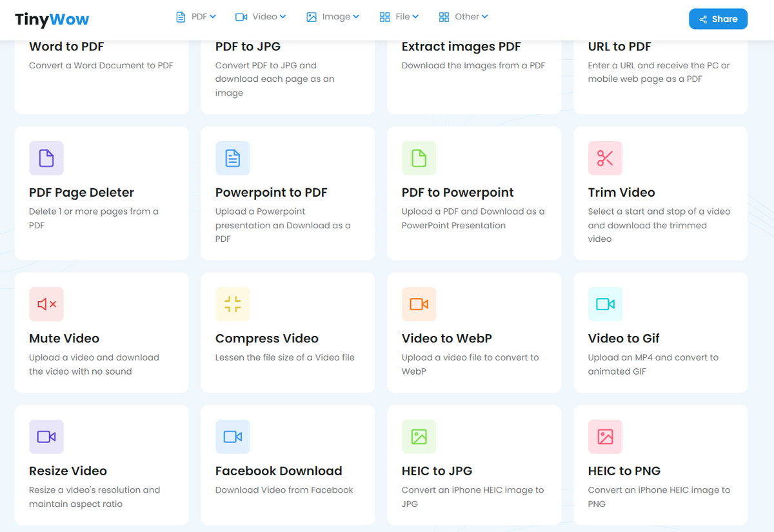Open the Trim Video title

click(x=621, y=192)
